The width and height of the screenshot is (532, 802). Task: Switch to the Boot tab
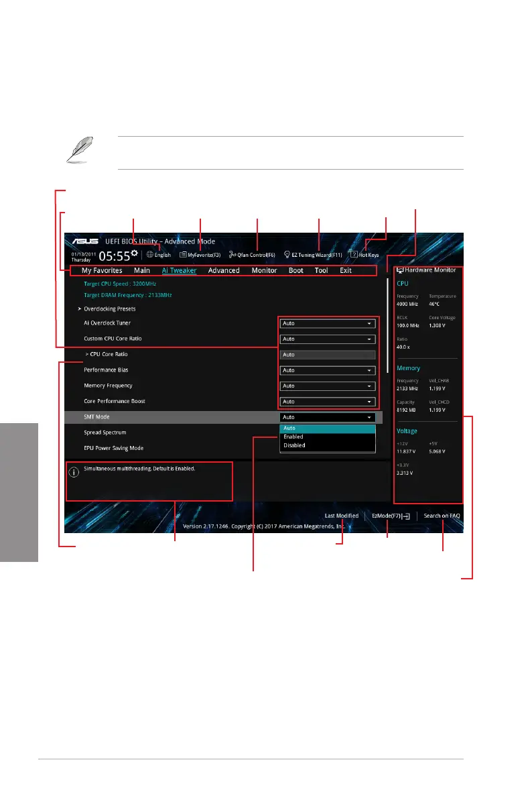point(295,271)
